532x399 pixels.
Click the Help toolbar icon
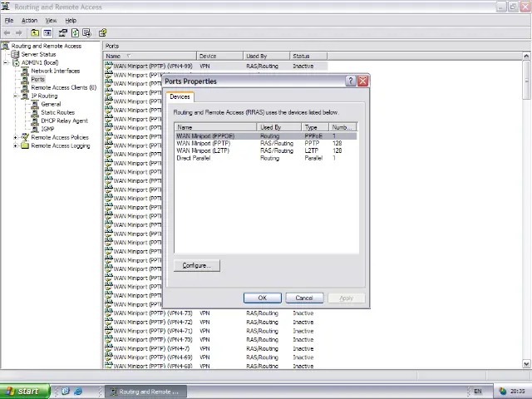coord(102,33)
